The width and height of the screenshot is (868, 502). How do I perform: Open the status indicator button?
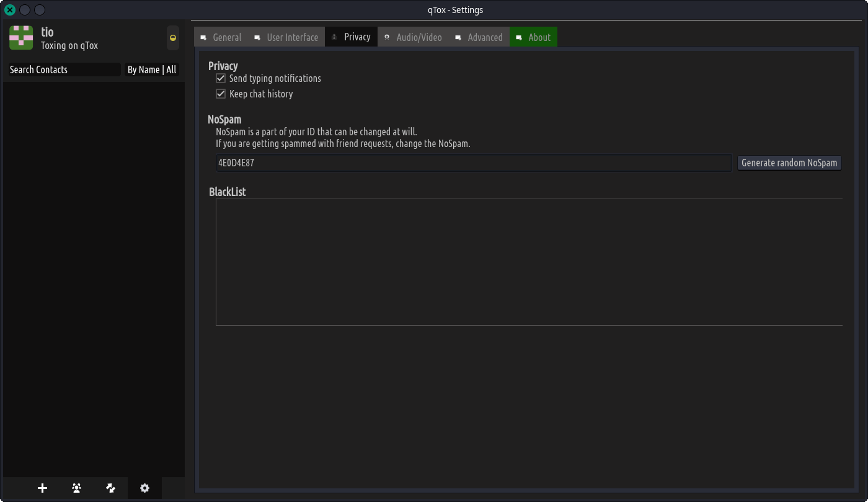click(x=173, y=38)
